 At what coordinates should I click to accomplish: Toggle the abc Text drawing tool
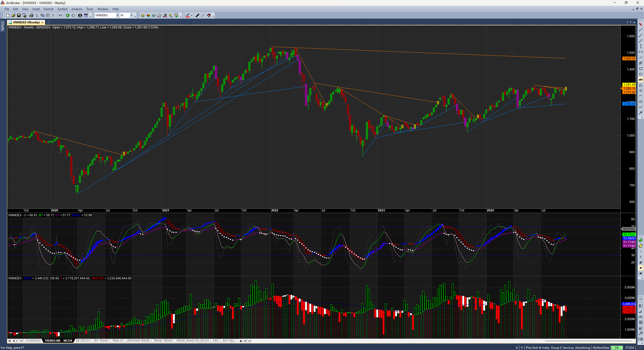point(641,79)
